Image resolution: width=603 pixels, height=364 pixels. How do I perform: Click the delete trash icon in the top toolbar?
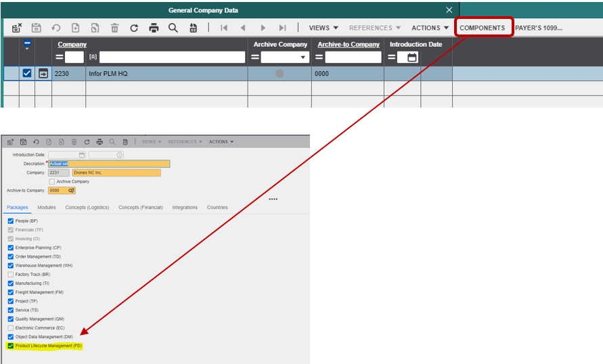point(114,28)
